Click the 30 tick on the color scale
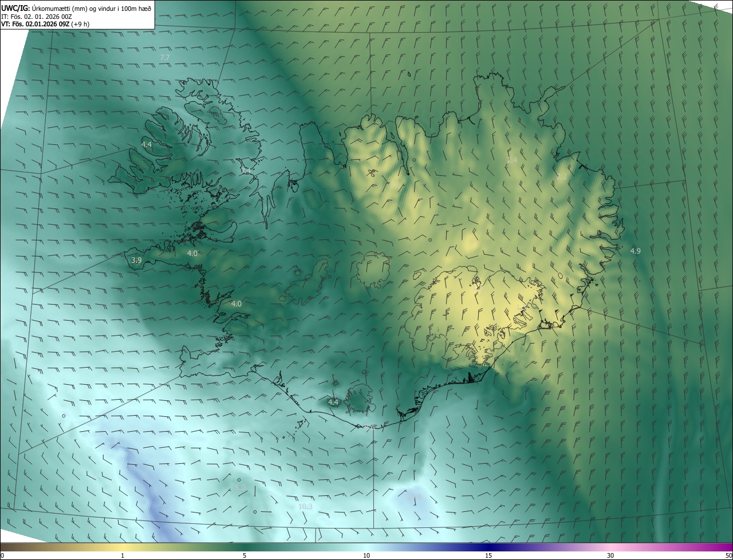 [610, 556]
